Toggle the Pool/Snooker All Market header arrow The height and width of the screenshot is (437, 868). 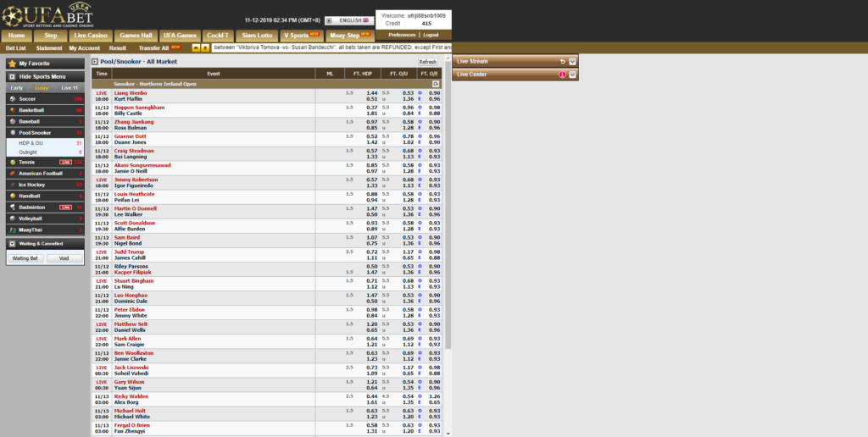[95, 62]
